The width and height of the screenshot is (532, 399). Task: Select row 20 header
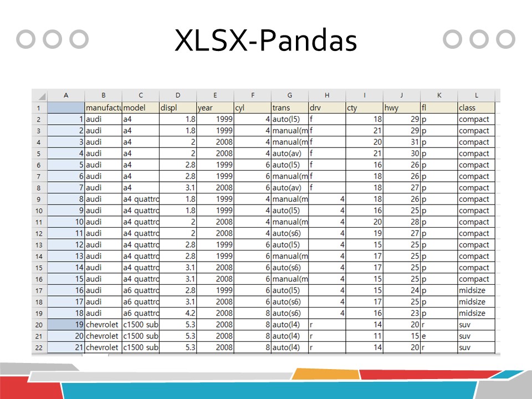39,325
